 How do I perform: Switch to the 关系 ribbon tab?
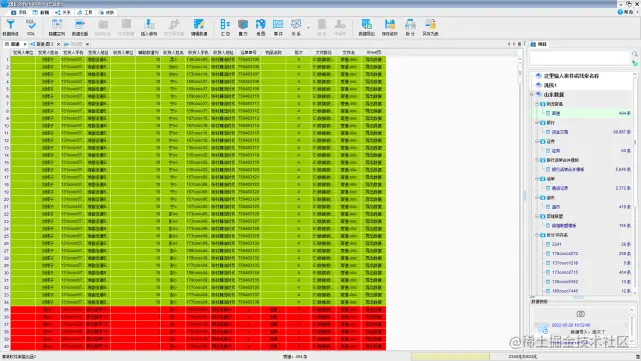pyautogui.click(x=63, y=12)
